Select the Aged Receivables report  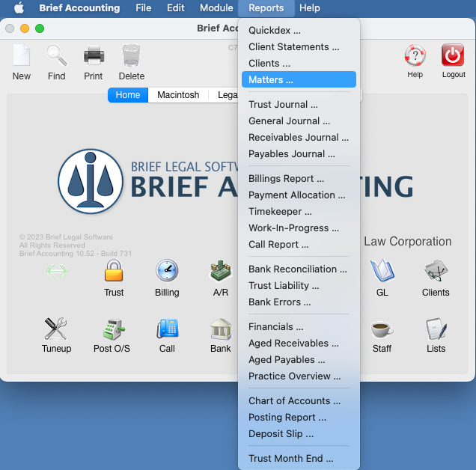299,343
